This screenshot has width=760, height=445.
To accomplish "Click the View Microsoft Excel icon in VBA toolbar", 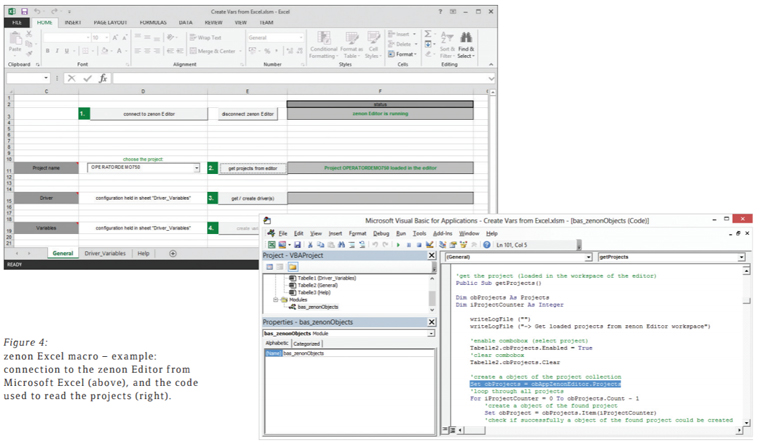I will coord(271,245).
